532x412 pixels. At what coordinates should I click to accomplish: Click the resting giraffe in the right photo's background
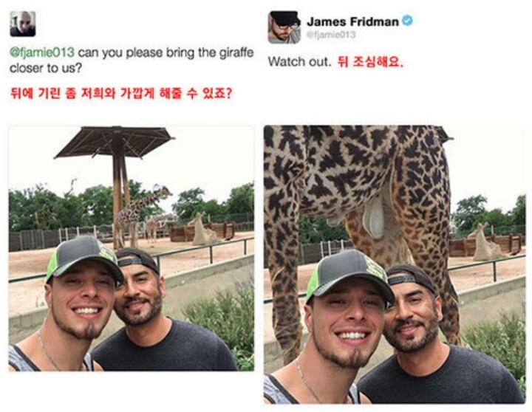[x=483, y=241]
